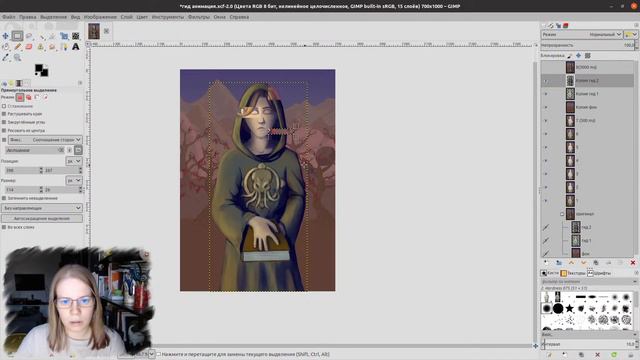This screenshot has width=640, height=360.
Task: Open the Фикс. Соотношение сторон dropdown
Action: click(45, 140)
